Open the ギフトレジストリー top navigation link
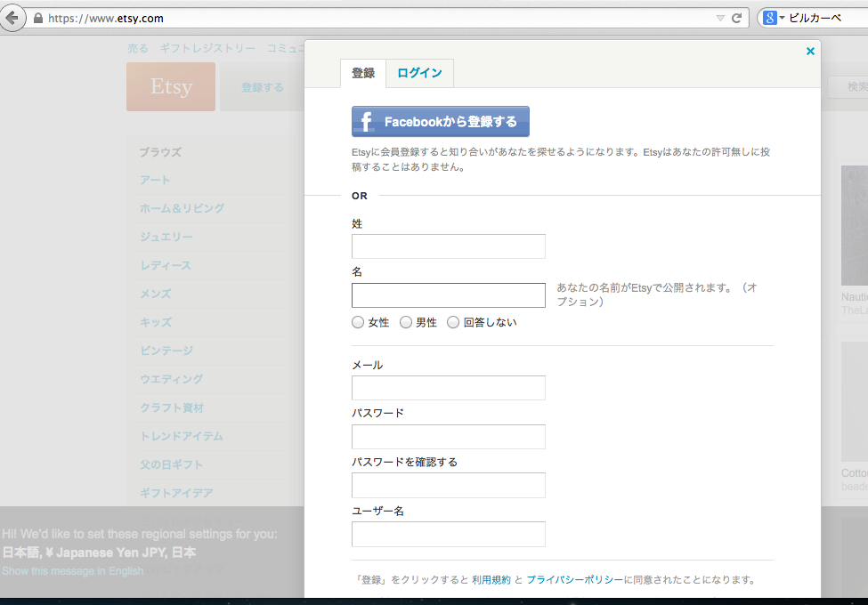 (x=207, y=49)
